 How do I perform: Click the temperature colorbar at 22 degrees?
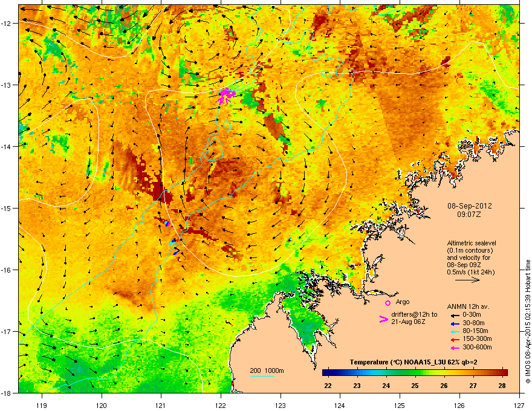328,372
